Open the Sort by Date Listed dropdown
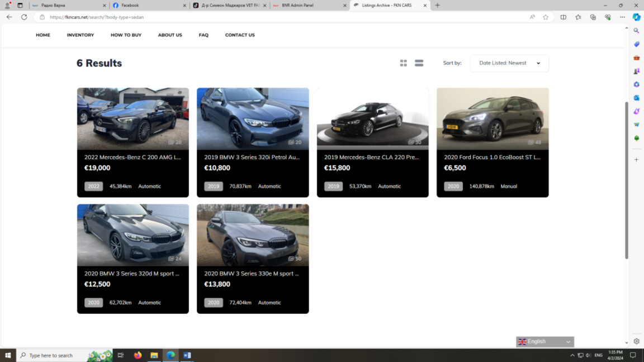Screen dimensions: 644x362 coord(509,63)
